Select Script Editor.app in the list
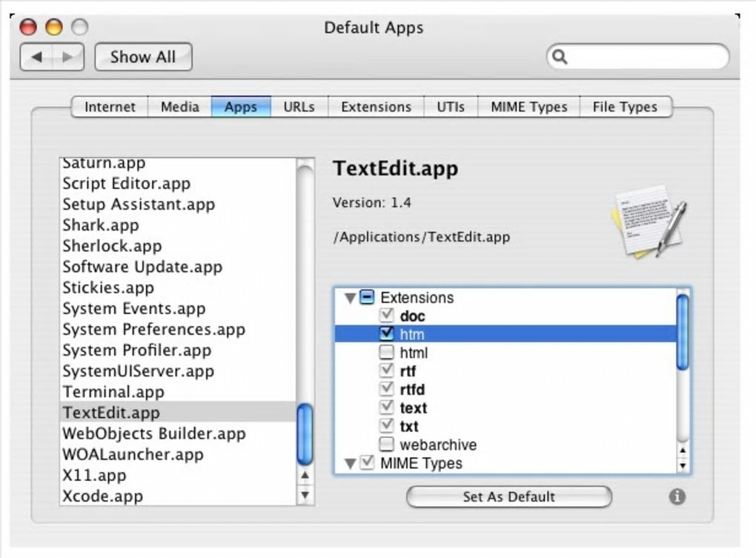Screen dimensions: 756x558 177,183
